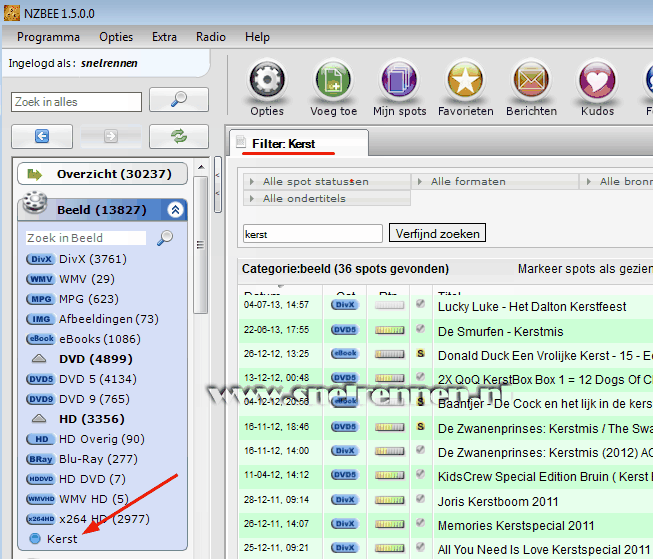Select DVD 5 (4134) category

pyautogui.click(x=81, y=379)
